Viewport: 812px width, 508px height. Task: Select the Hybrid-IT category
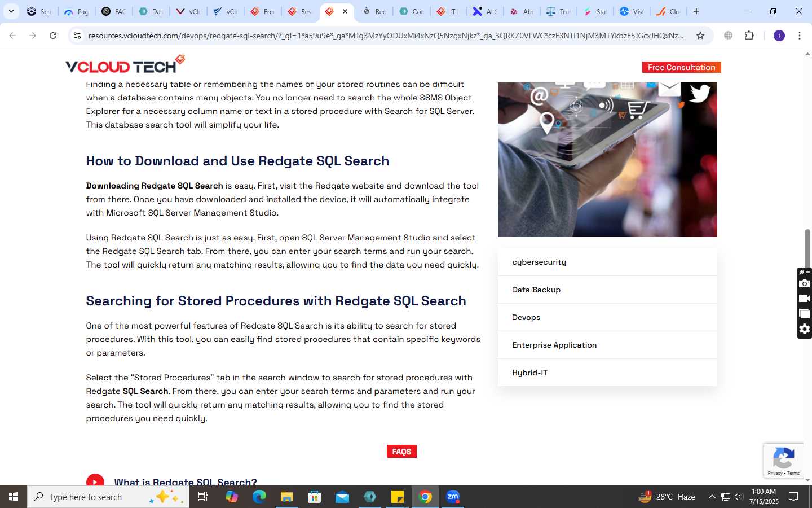[x=607, y=373]
